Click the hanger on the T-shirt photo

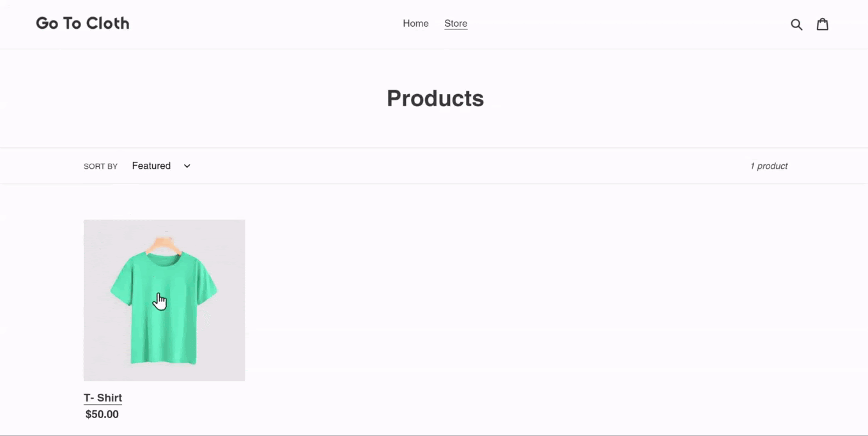pyautogui.click(x=165, y=244)
